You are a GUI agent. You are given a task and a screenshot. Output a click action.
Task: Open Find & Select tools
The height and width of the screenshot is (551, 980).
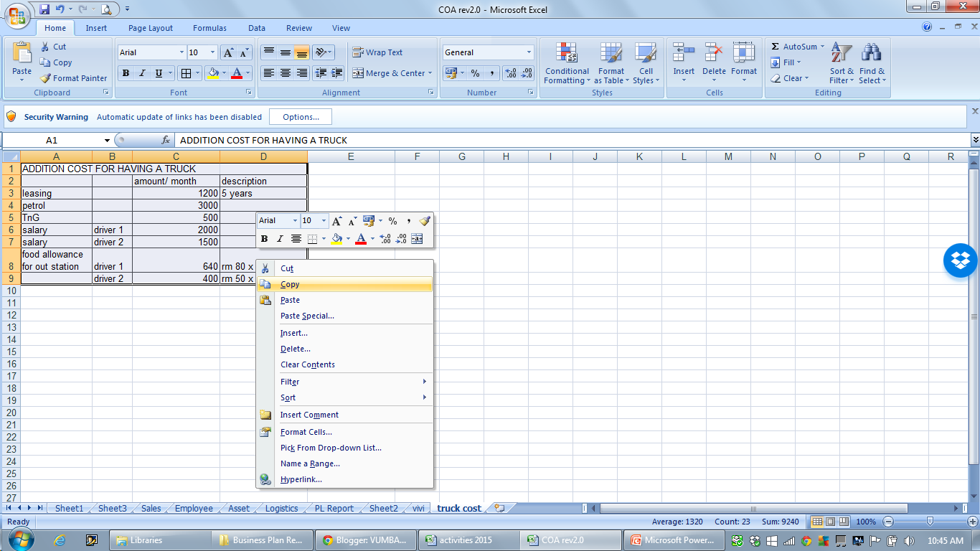click(871, 63)
